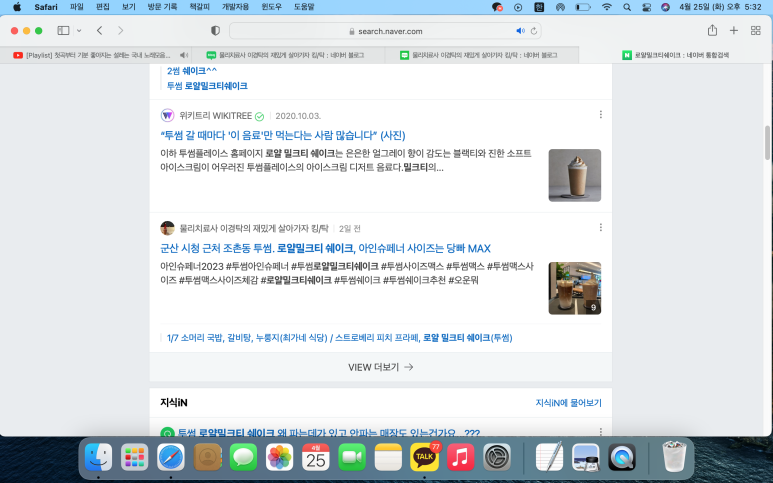Open a new tab with plus icon
This screenshot has height=483, width=773.
[734, 31]
